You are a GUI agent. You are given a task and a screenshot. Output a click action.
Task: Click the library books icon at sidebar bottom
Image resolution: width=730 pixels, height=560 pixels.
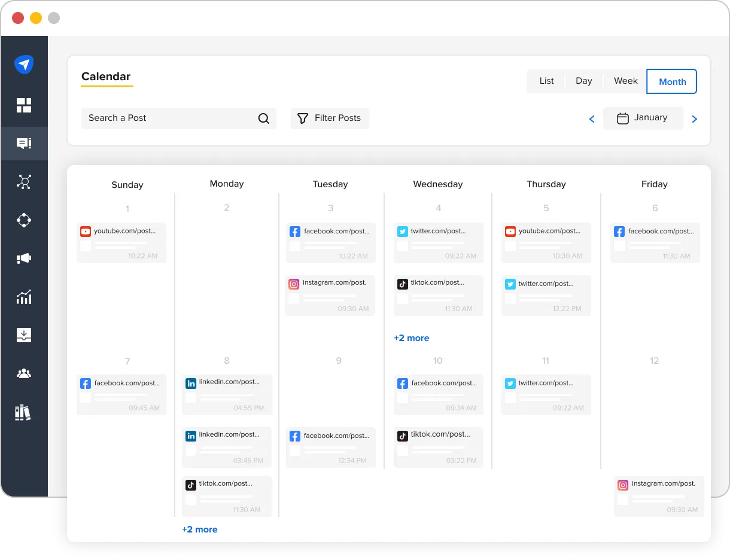(x=24, y=412)
